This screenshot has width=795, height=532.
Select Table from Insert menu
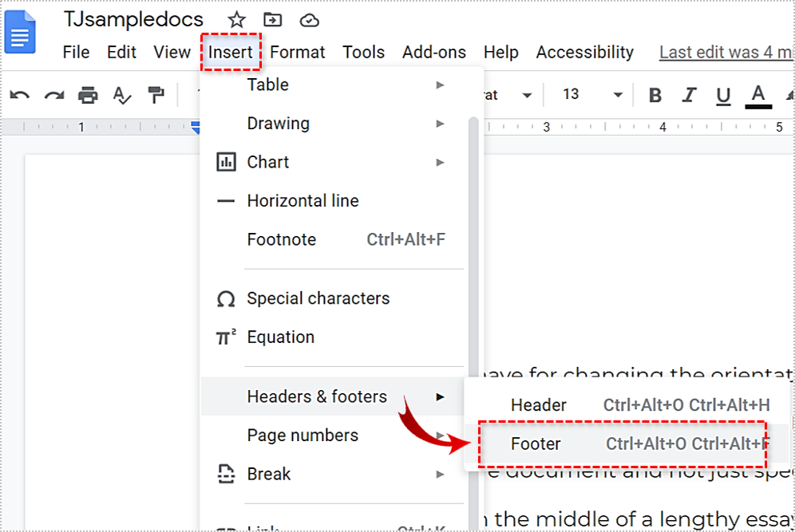point(333,85)
